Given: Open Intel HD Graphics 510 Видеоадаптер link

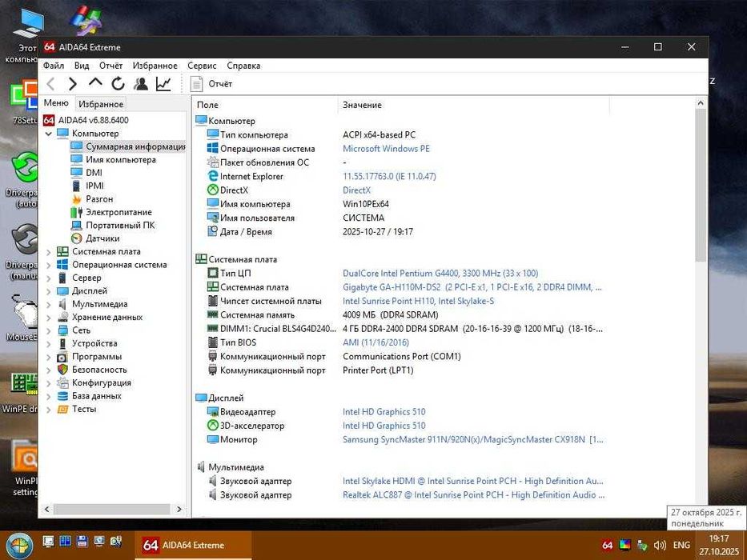Looking at the screenshot, I should (x=384, y=412).
